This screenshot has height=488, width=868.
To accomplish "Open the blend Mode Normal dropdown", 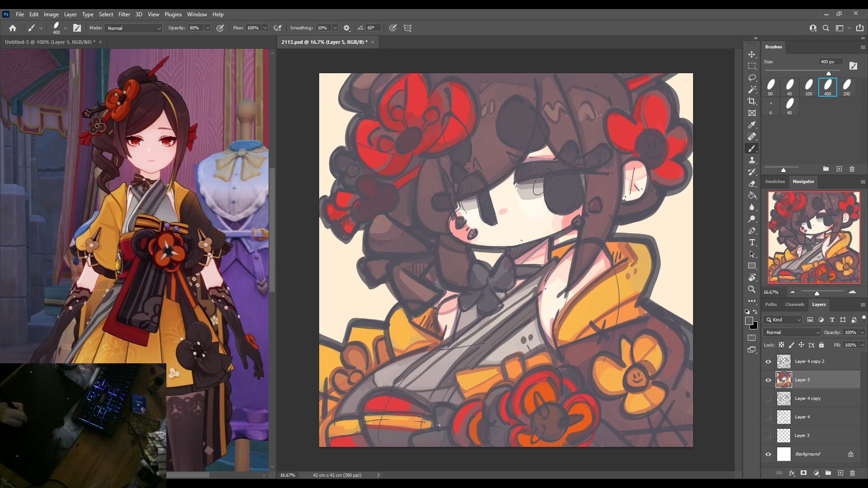I will [x=133, y=28].
